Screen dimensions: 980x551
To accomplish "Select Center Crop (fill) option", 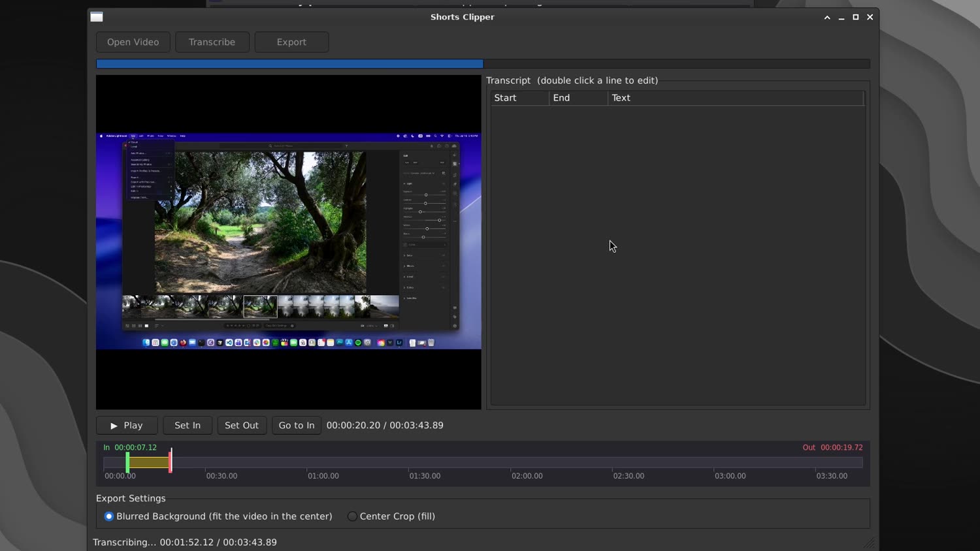I will click(x=391, y=516).
